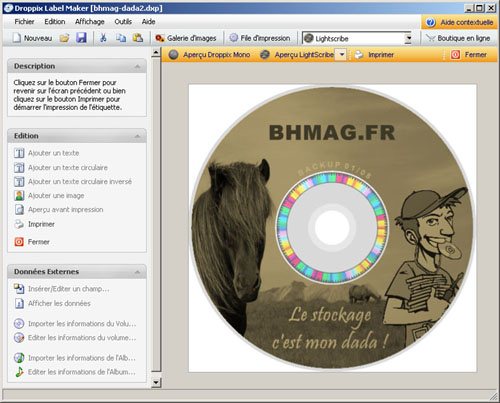Show Aperçu Droppix Mono preview
This screenshot has height=403, width=500.
click(209, 55)
